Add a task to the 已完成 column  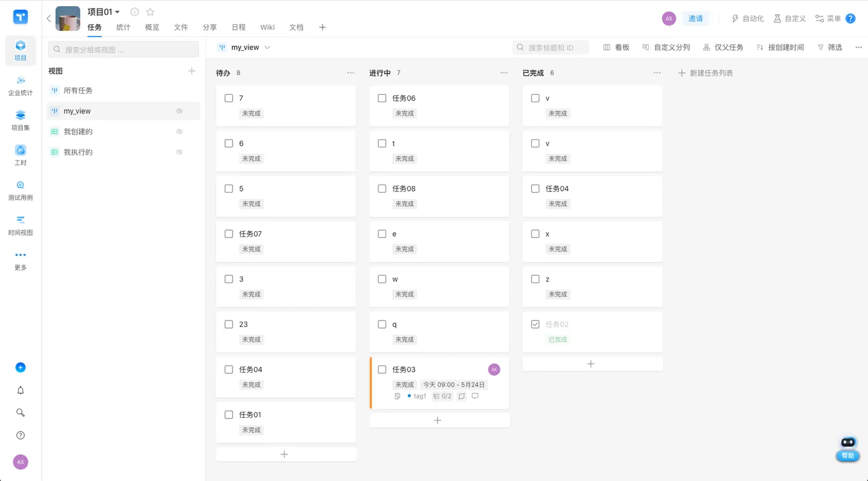[x=592, y=364]
